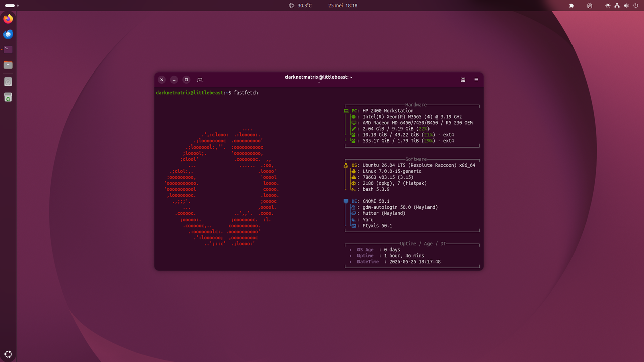The image size is (644, 362).
Task: Click the Software section header
Action: point(416,159)
